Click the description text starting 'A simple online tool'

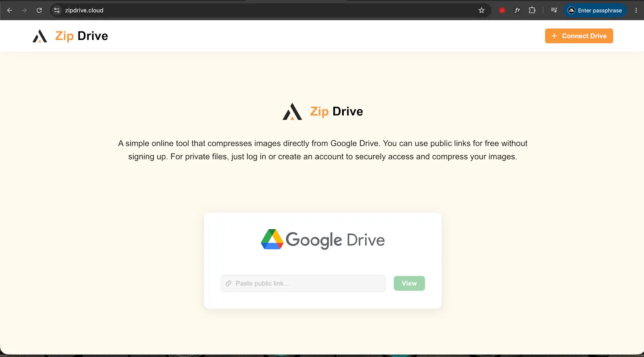(323, 150)
